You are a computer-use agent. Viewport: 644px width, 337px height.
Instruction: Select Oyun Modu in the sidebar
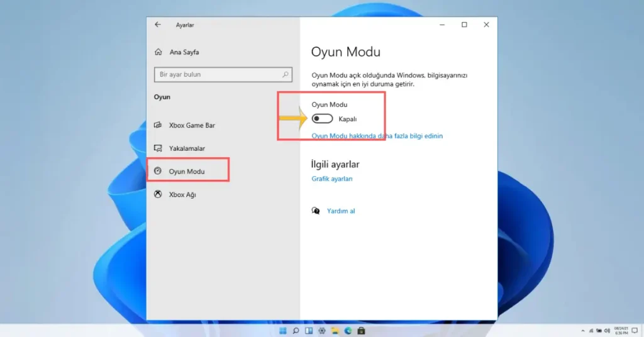tap(187, 171)
